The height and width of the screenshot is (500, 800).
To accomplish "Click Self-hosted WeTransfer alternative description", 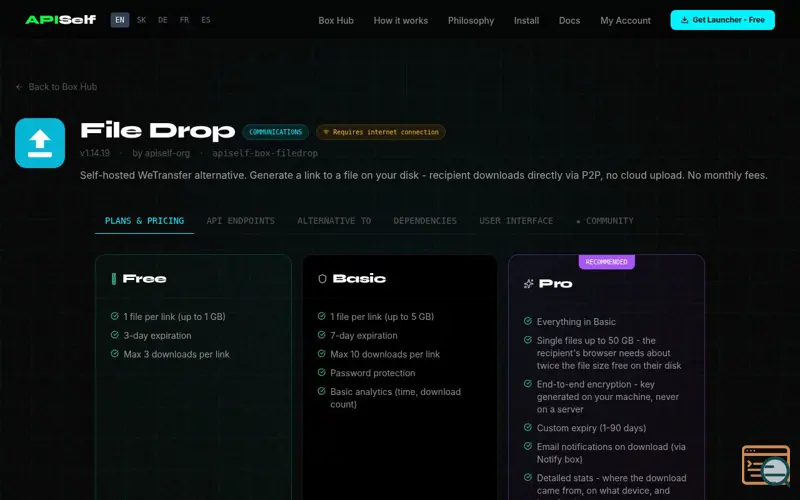I will point(423,176).
